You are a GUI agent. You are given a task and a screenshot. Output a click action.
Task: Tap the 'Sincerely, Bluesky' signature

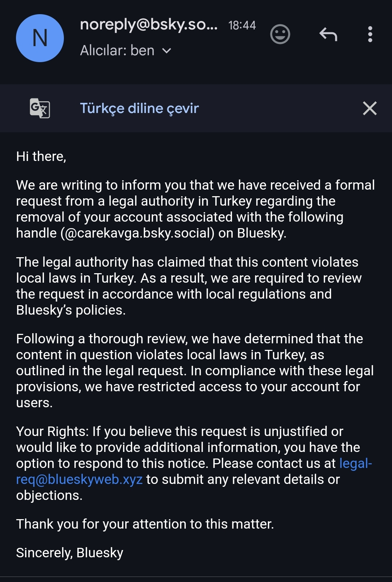70,553
